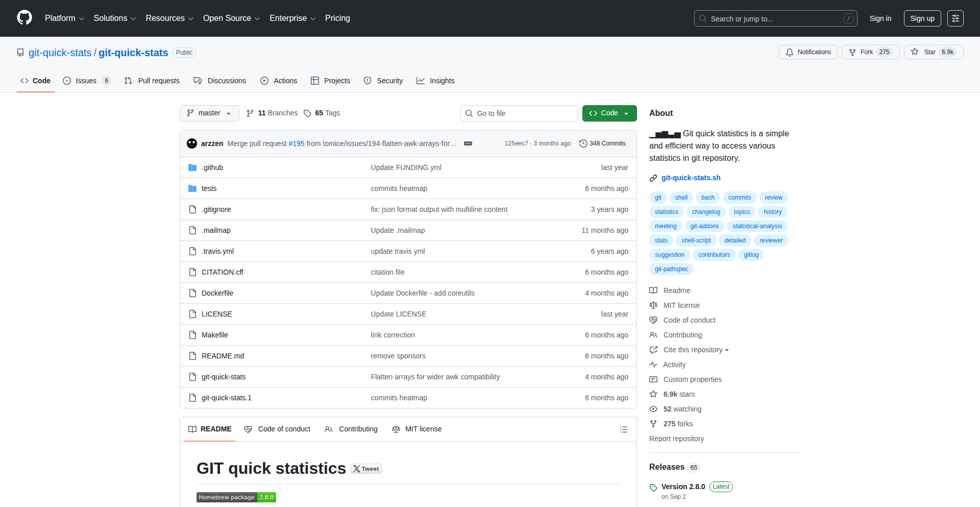Open the README outline list icon

[624, 429]
